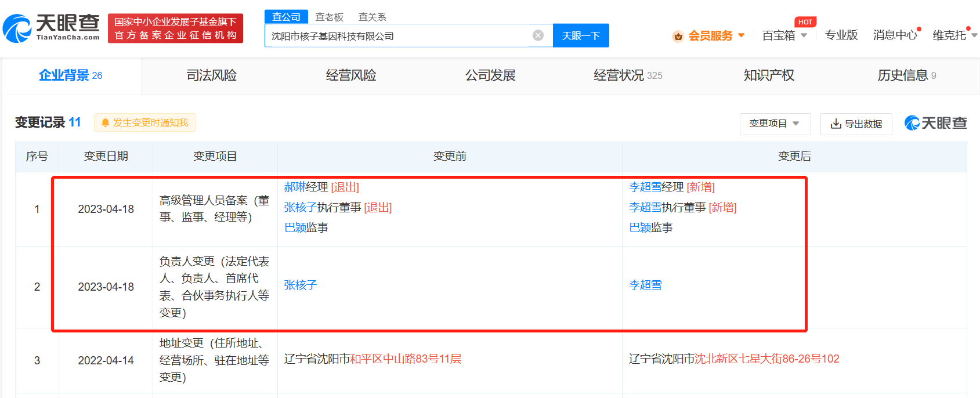Viewport: 980px width, 398px height.
Task: Open 巴颖 link in the 变更后 column
Action: click(640, 228)
